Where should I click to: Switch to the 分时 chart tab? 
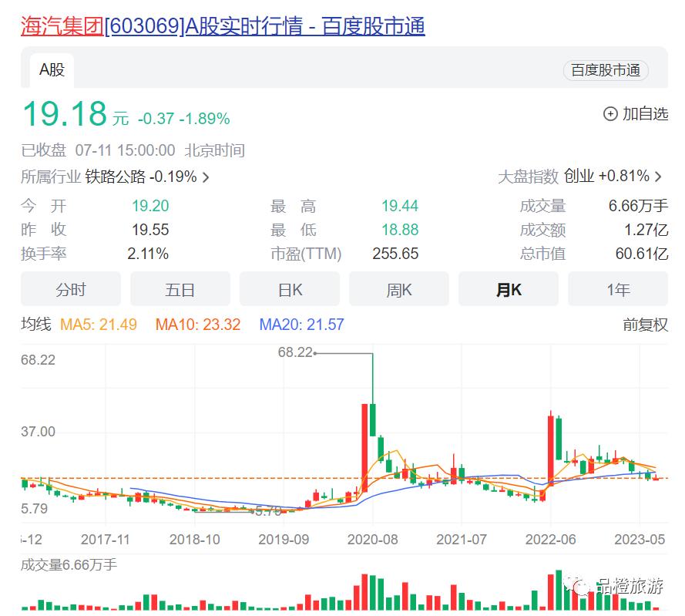pos(71,289)
